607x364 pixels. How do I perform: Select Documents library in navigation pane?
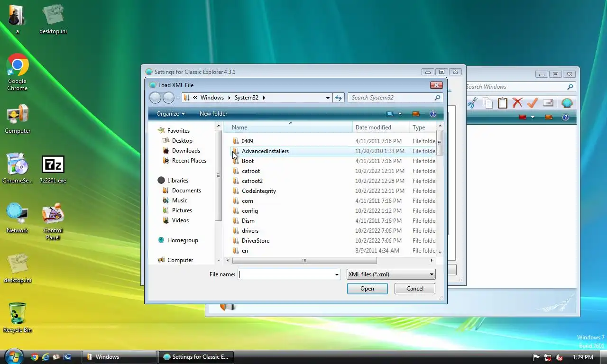[x=186, y=191]
